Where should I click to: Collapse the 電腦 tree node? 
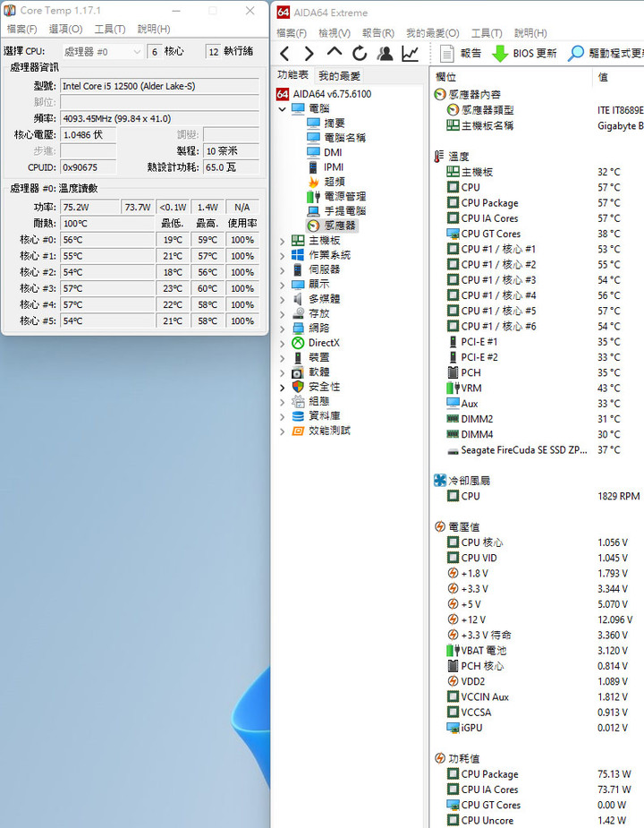coord(283,109)
